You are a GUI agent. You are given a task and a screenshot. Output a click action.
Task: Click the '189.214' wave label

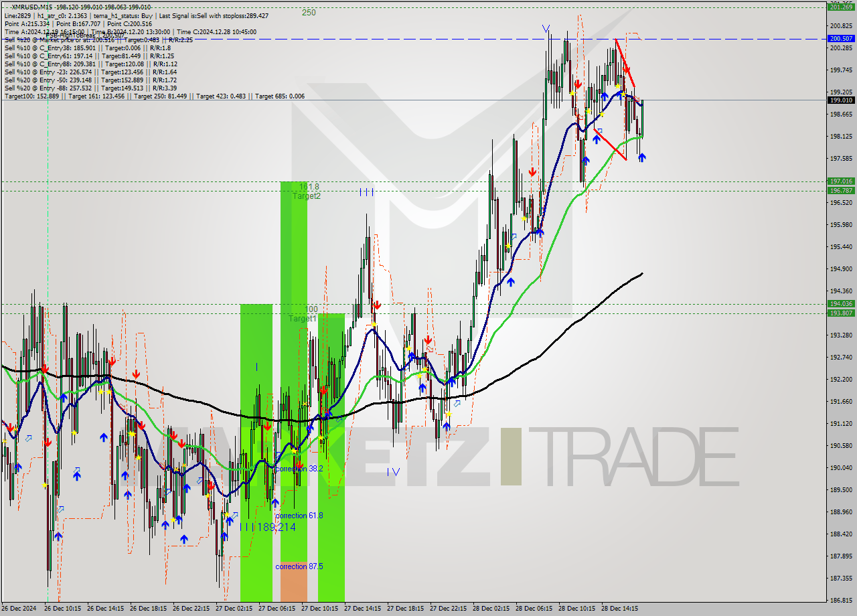click(x=276, y=528)
